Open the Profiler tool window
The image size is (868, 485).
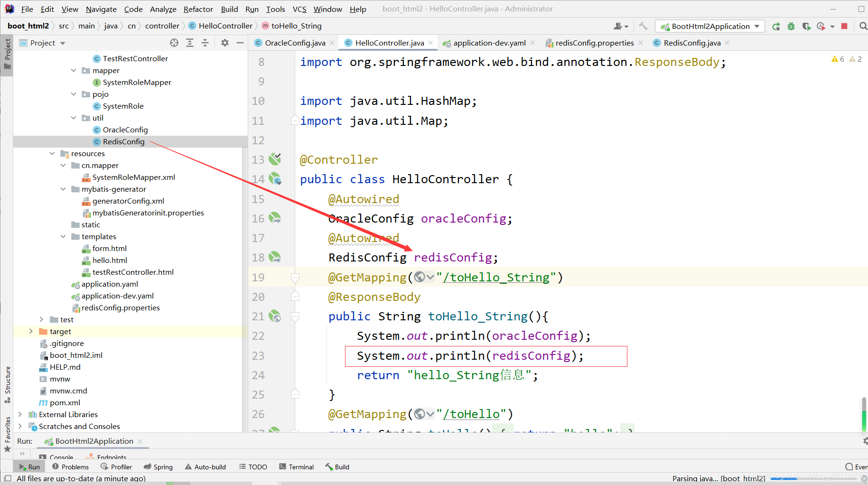pos(116,467)
